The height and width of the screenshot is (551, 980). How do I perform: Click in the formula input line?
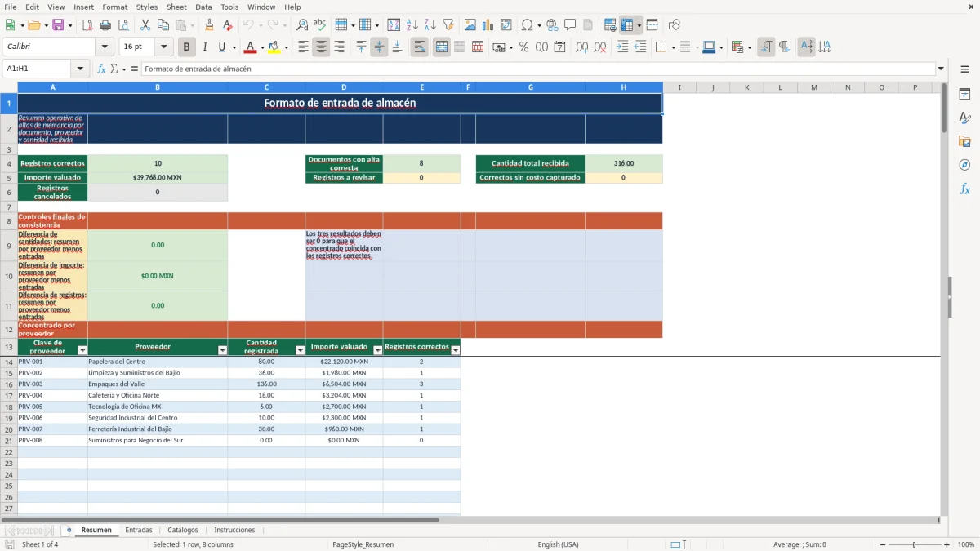(x=537, y=69)
